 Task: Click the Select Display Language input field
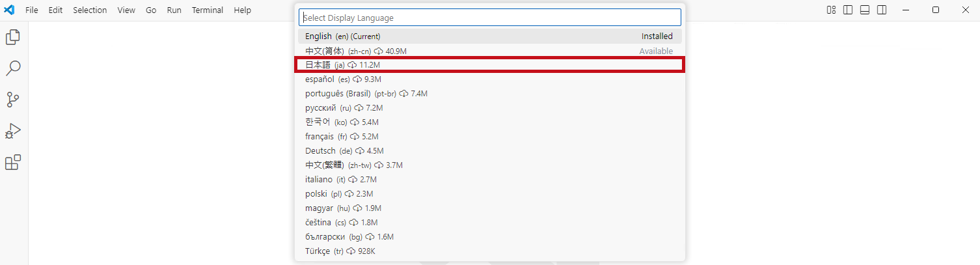pos(490,18)
